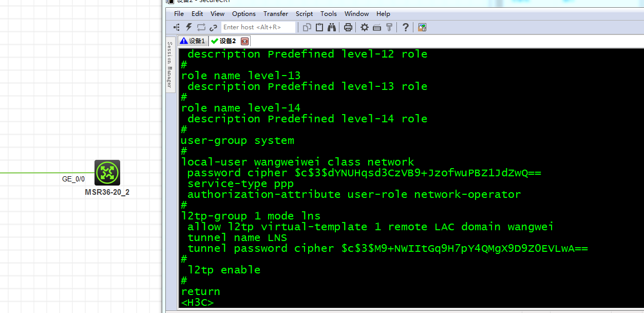
Task: Click the Copy toolbar icon
Action: 307,27
